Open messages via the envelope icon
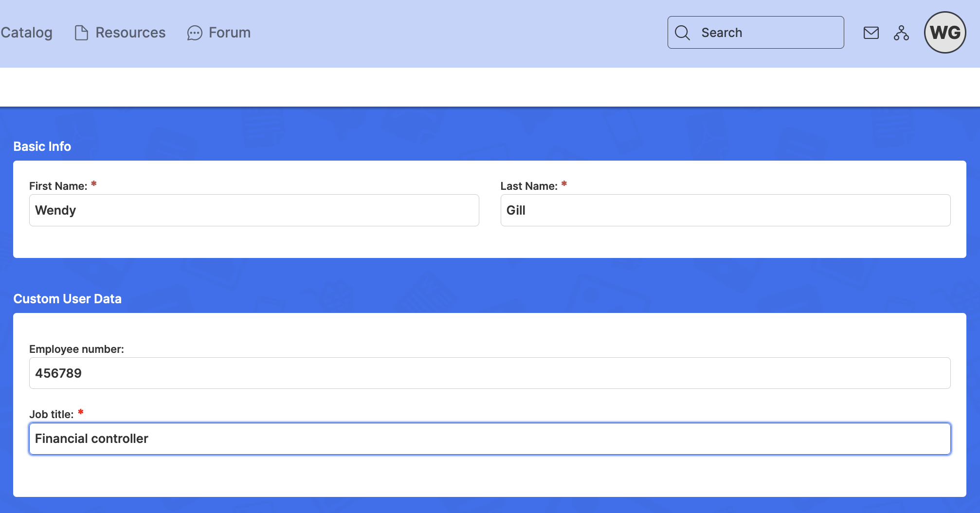980x513 pixels. 871,33
